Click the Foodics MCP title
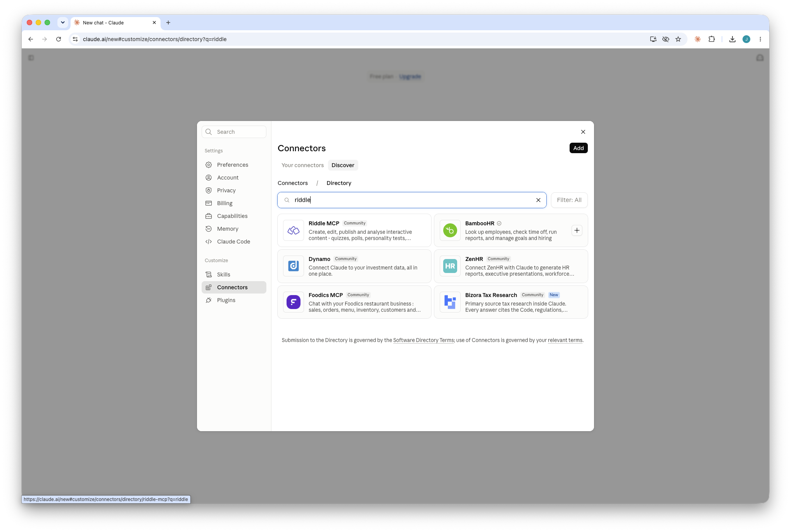 (326, 295)
